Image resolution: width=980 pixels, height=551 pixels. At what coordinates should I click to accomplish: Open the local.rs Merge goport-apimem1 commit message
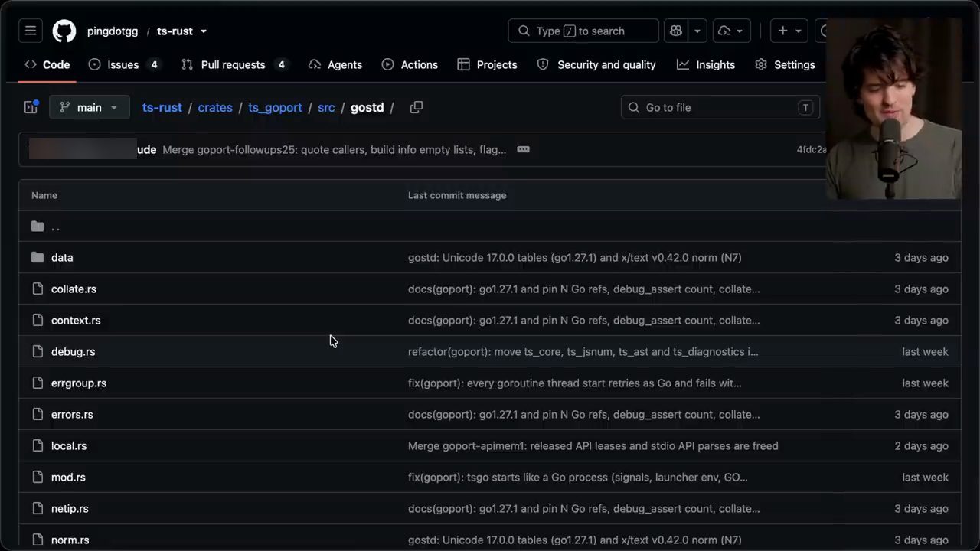(x=593, y=445)
